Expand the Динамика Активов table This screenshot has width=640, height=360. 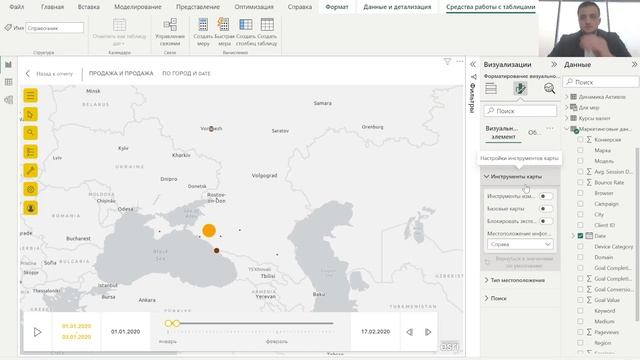pos(567,97)
